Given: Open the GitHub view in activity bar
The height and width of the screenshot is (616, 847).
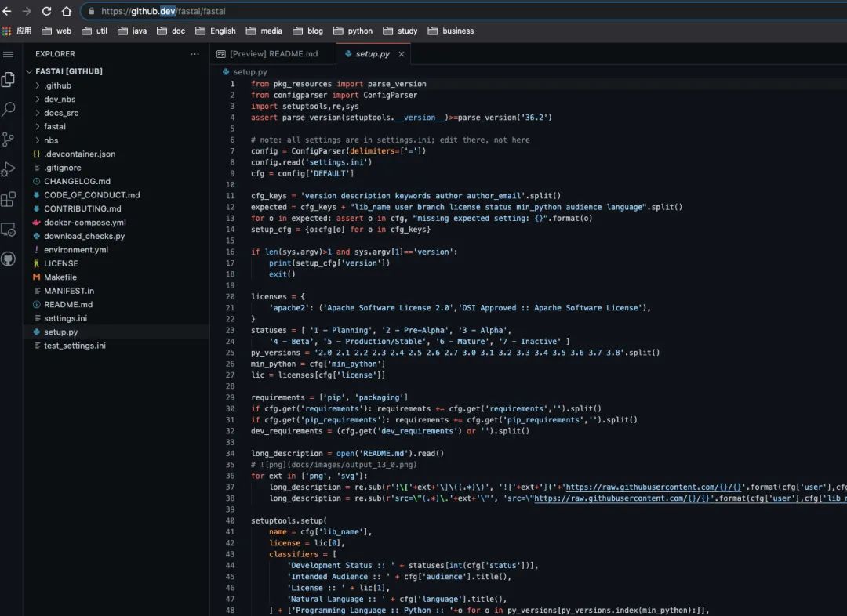Looking at the screenshot, I should point(9,259).
